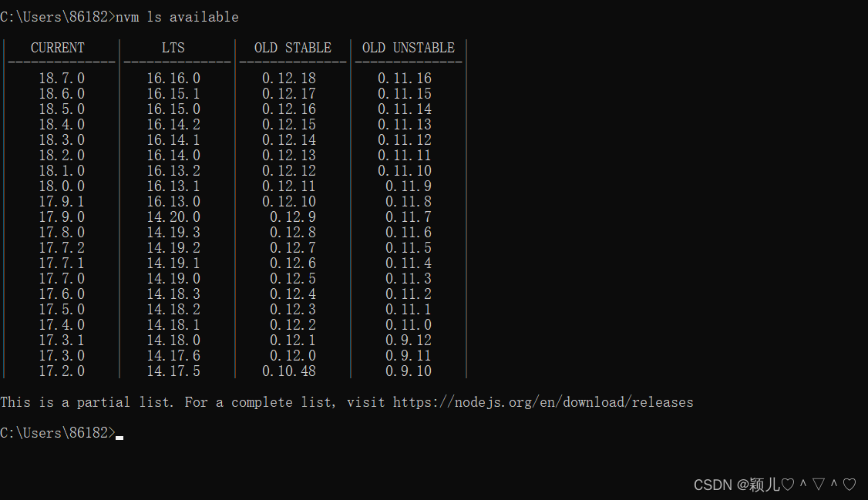Select old unstable version 0.11.15

click(405, 94)
